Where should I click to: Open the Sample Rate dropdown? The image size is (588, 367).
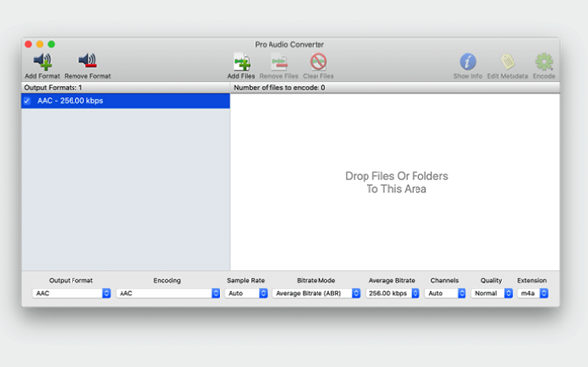coord(246,293)
